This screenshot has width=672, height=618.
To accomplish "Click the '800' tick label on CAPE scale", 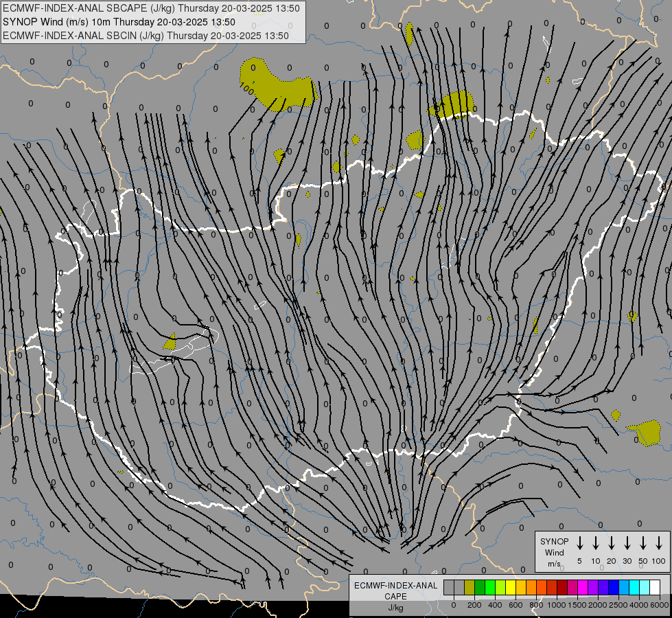I will 536,605.
